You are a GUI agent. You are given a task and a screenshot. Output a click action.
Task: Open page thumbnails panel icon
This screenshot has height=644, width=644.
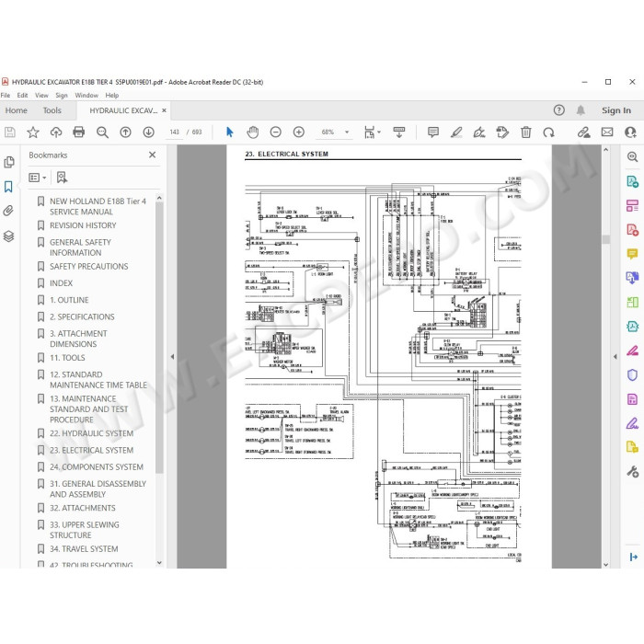point(9,162)
